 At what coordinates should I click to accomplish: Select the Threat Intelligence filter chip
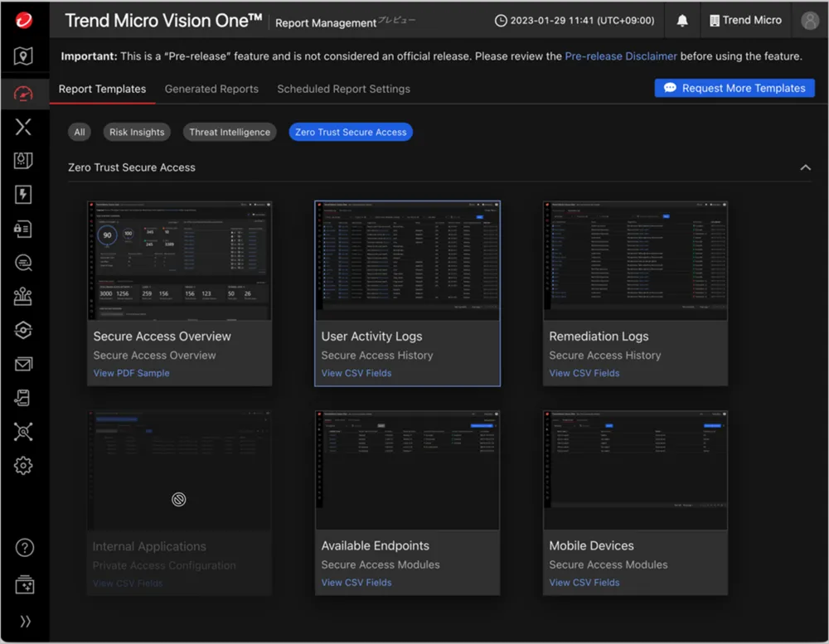coord(230,132)
